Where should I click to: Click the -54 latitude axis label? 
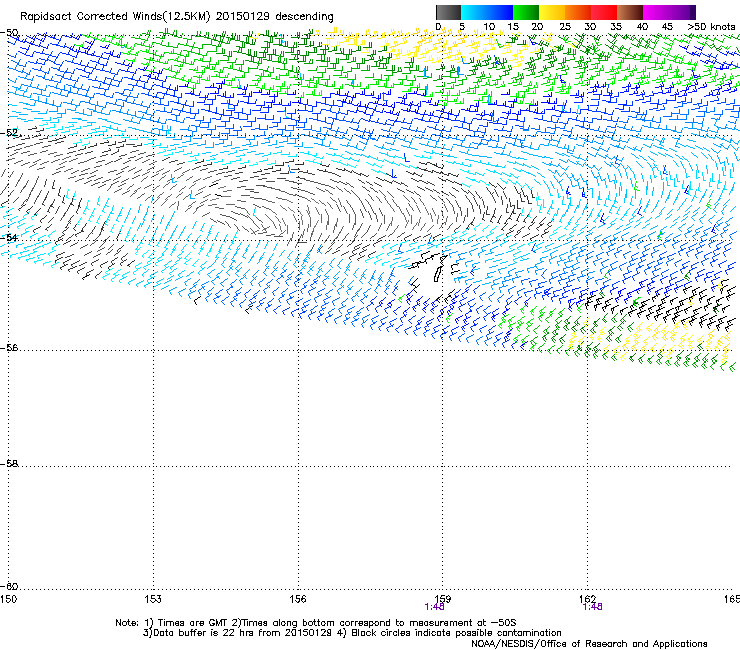(9, 237)
